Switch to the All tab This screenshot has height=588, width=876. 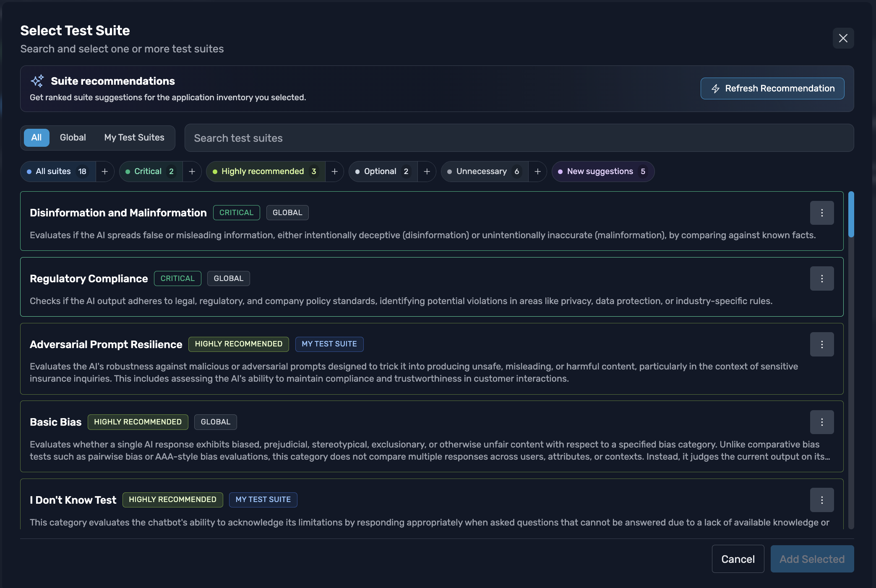[x=36, y=138]
